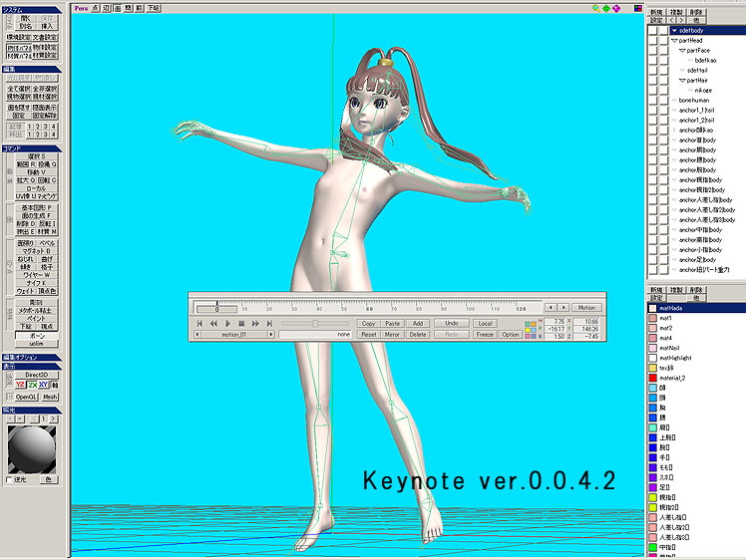Image resolution: width=746 pixels, height=560 pixels.
Task: Click the Mirror button in Keynote
Action: (x=393, y=335)
